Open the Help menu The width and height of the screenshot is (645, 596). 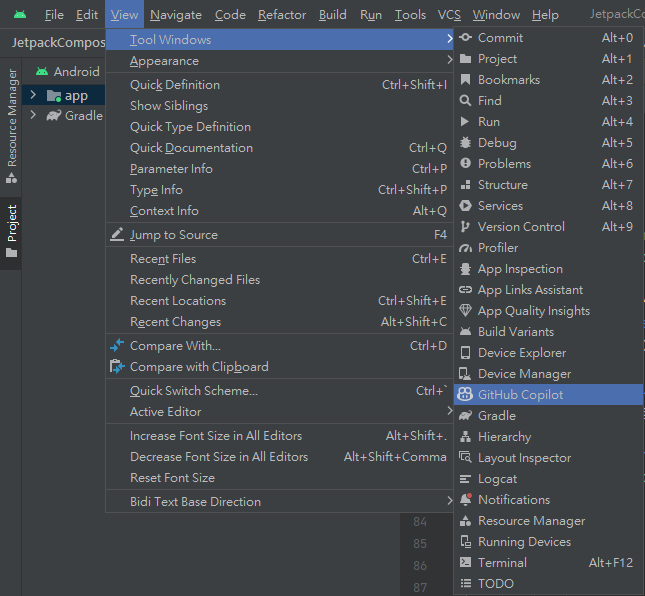point(545,15)
